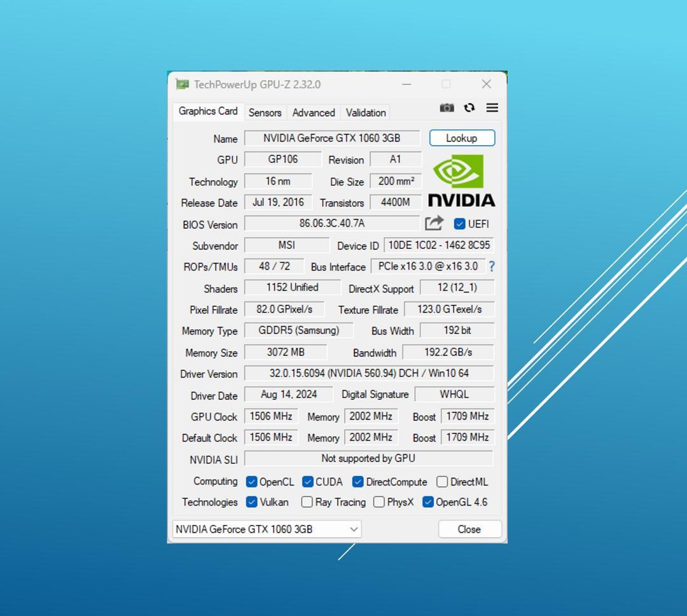Click the Memory Size value 3072 MB
Image resolution: width=687 pixels, height=616 pixels.
285,352
